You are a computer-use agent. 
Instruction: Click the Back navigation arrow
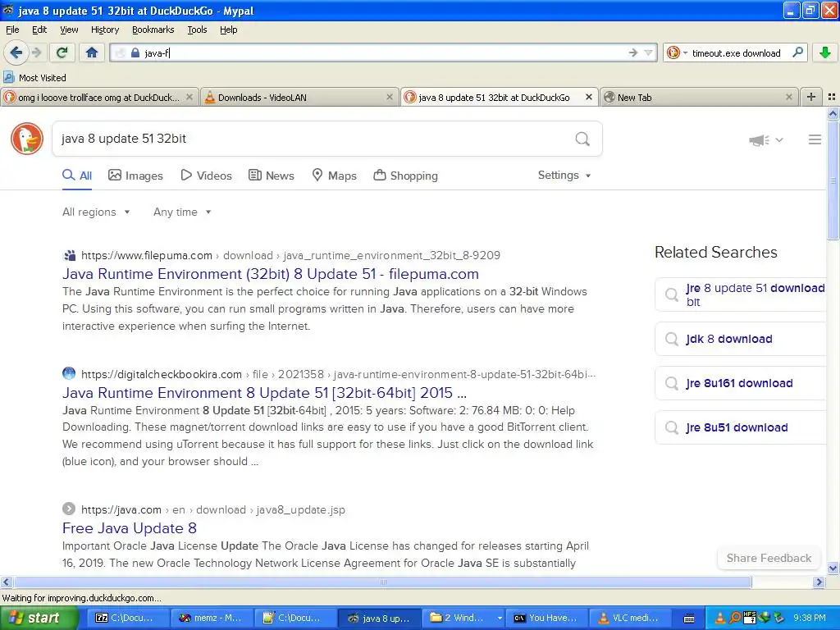coord(16,52)
